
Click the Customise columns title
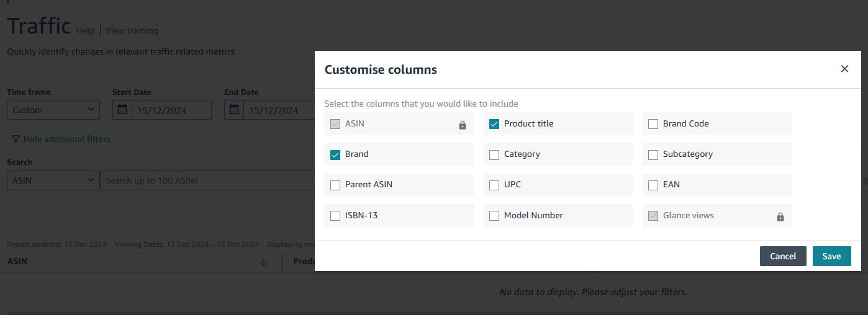tap(381, 69)
